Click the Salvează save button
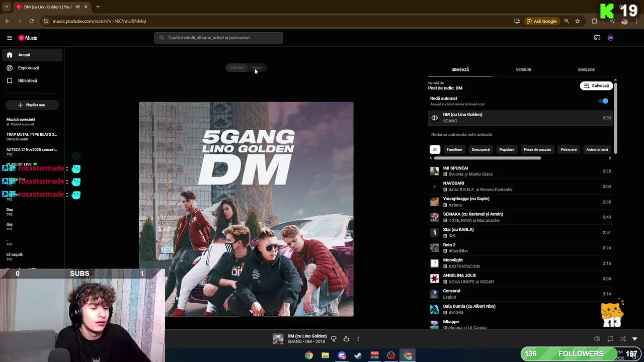This screenshot has width=644, height=362. (x=596, y=86)
